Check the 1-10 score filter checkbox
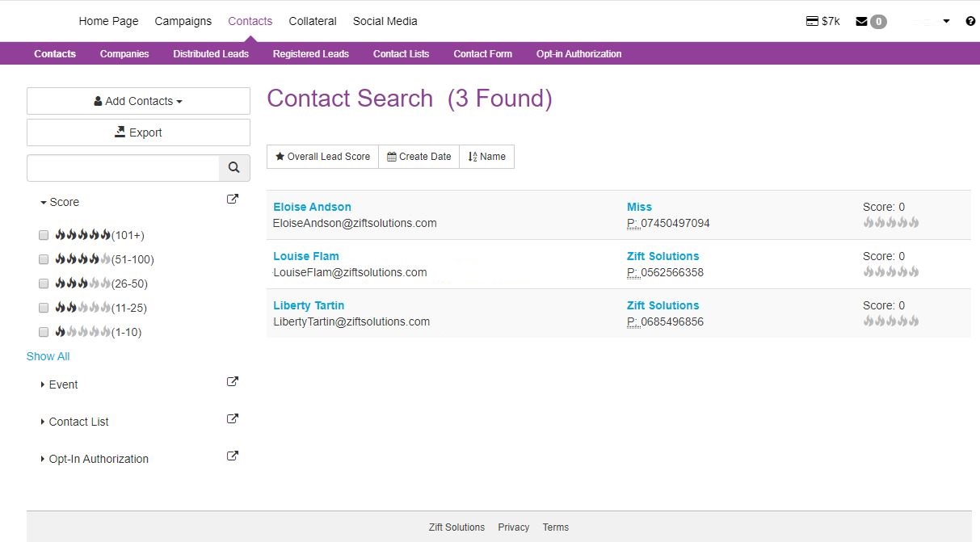The width and height of the screenshot is (980, 542). pos(43,331)
